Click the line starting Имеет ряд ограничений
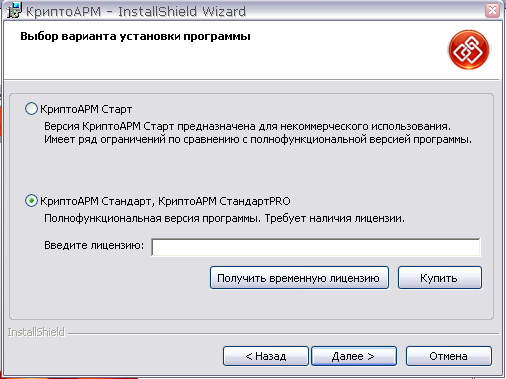 coord(258,139)
